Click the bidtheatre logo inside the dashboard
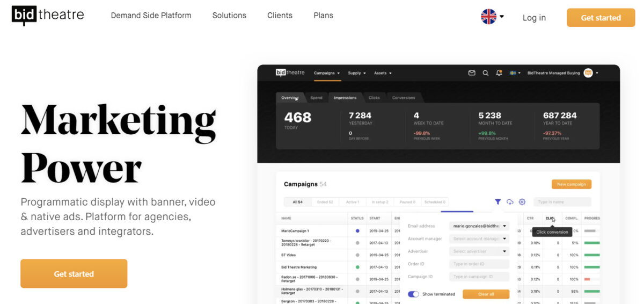644x304 pixels. click(290, 73)
